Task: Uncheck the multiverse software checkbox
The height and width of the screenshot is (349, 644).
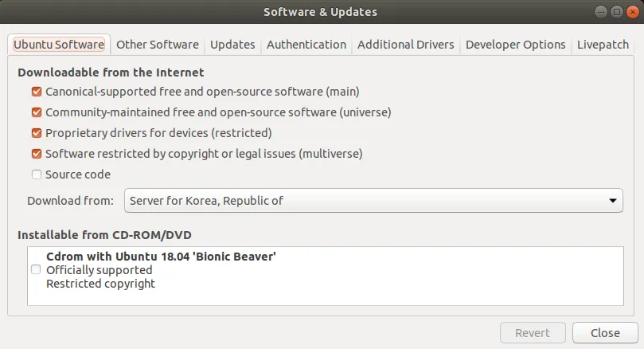Action: [37, 154]
